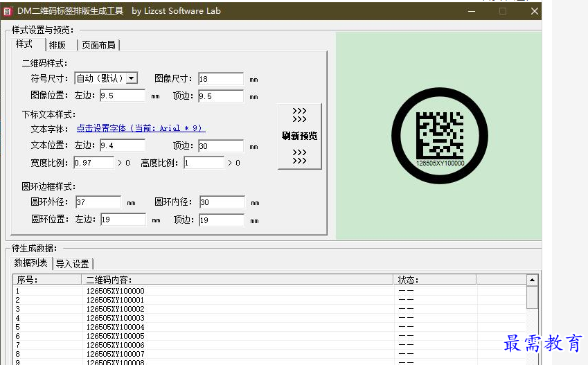Click the 圆环外径 input field
The height and width of the screenshot is (365, 588).
coord(98,202)
